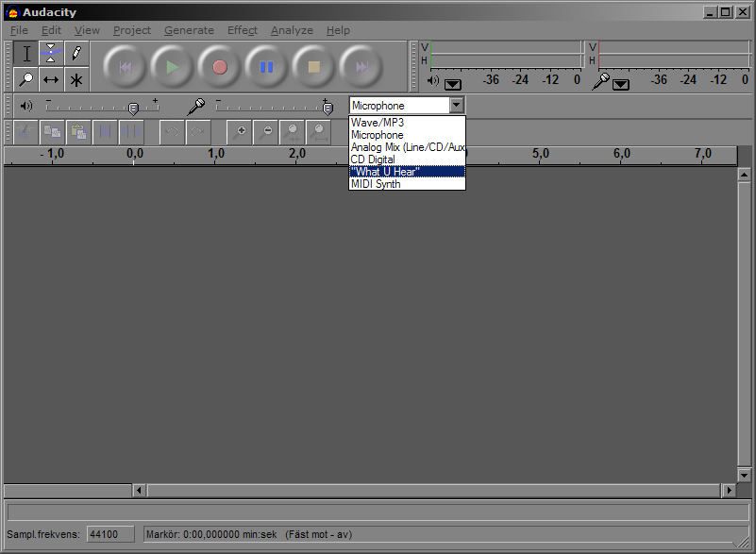Open the Effect menu
Image resolution: width=756 pixels, height=554 pixels.
click(x=242, y=30)
